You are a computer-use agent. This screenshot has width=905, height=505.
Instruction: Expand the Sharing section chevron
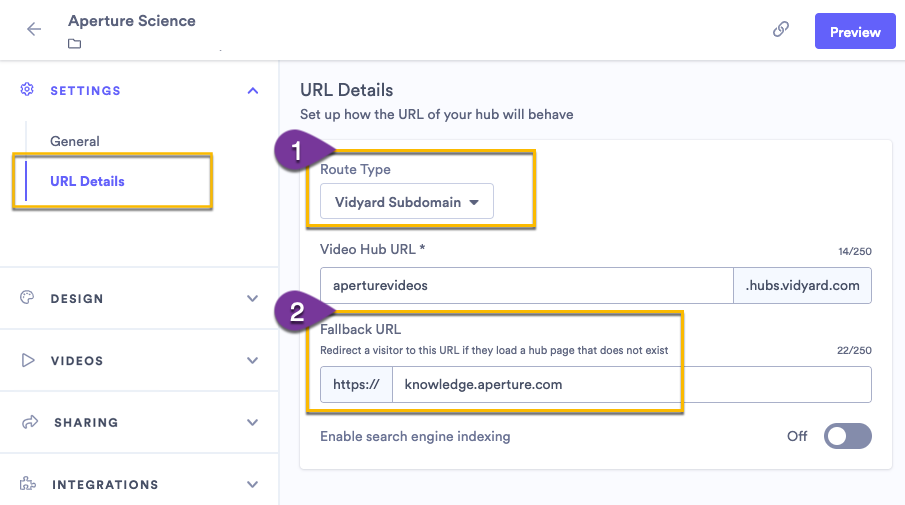click(x=252, y=422)
